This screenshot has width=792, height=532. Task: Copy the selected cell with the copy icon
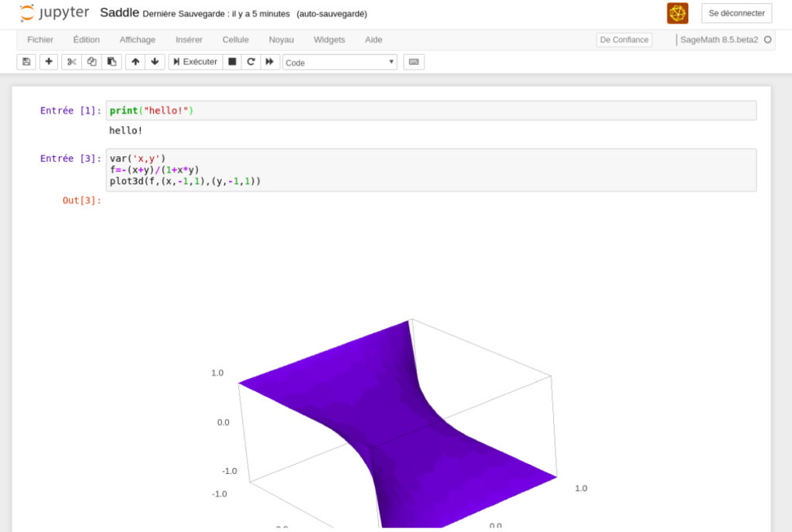(90, 61)
